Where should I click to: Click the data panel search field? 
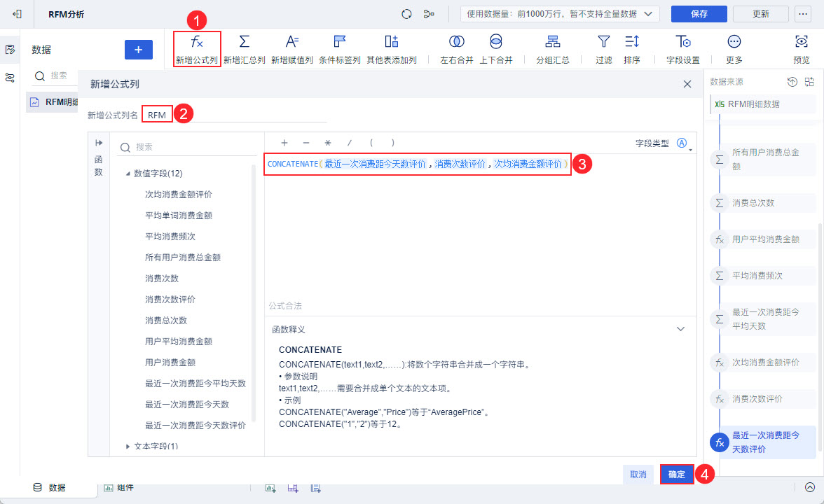(x=55, y=76)
